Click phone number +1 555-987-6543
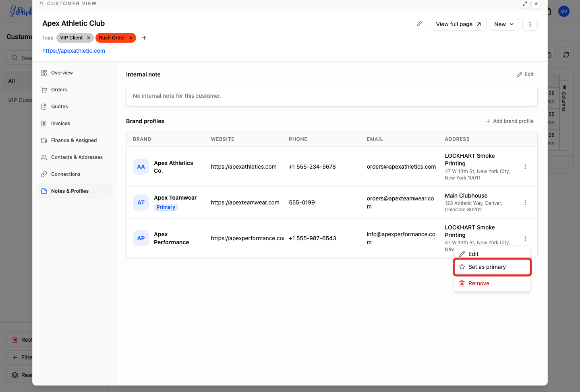Image resolution: width=580 pixels, height=392 pixels. coord(313,238)
